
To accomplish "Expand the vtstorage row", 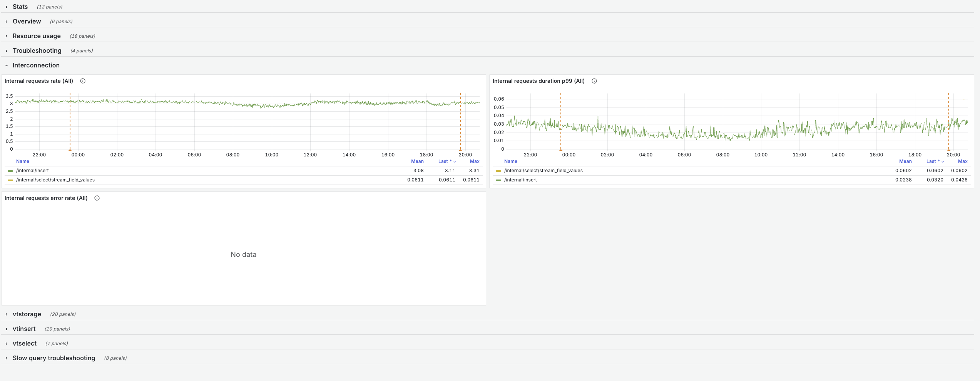I will [x=27, y=314].
